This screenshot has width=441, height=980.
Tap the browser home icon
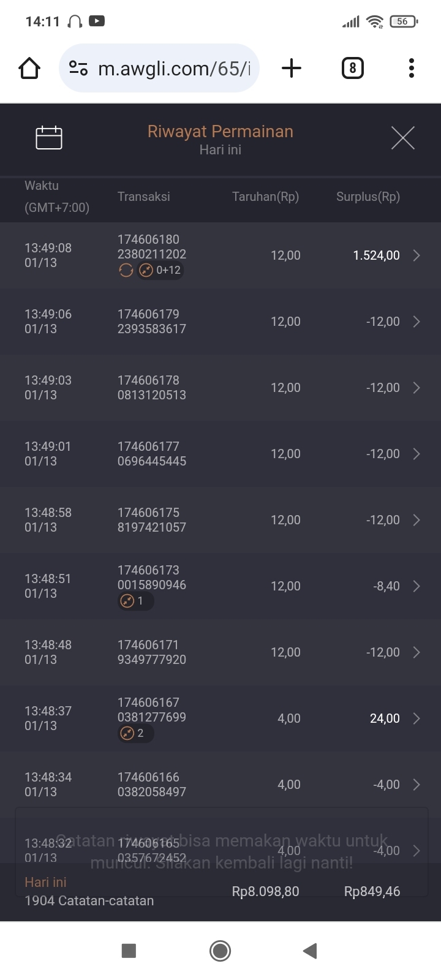coord(29,68)
